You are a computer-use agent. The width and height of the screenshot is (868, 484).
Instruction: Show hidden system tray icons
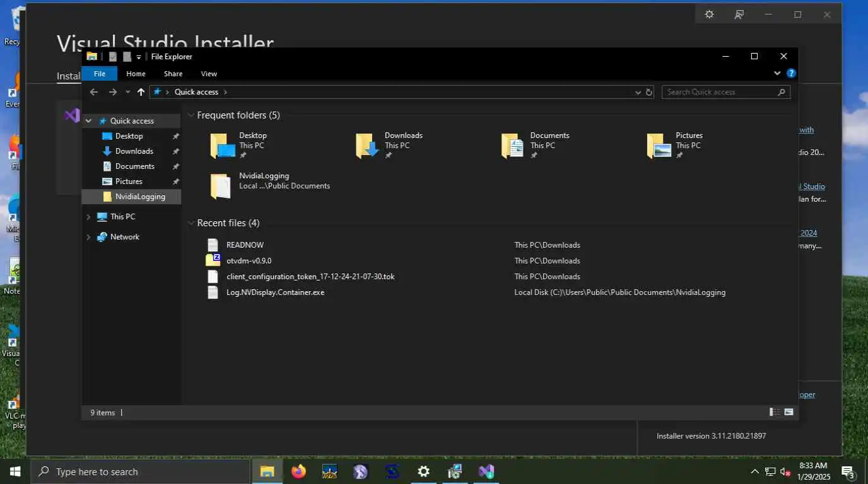click(x=754, y=471)
